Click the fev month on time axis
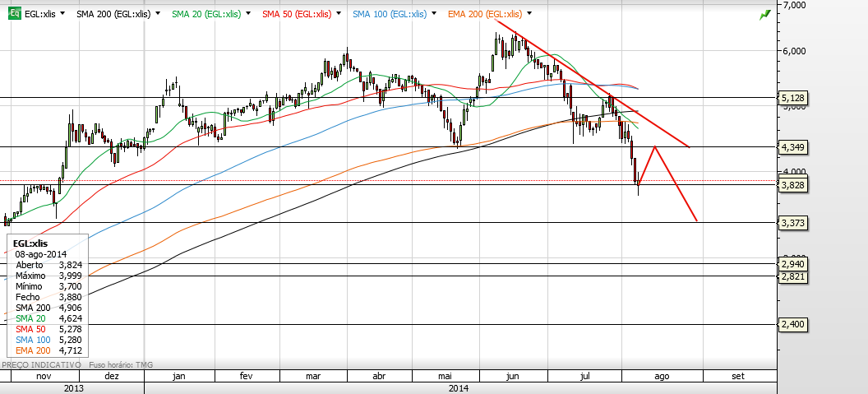 coord(247,376)
